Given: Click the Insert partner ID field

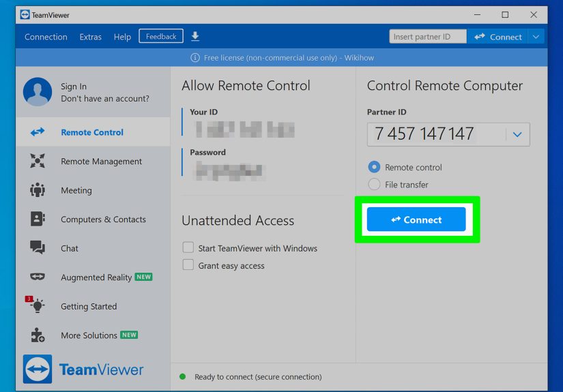Looking at the screenshot, I should tap(428, 37).
